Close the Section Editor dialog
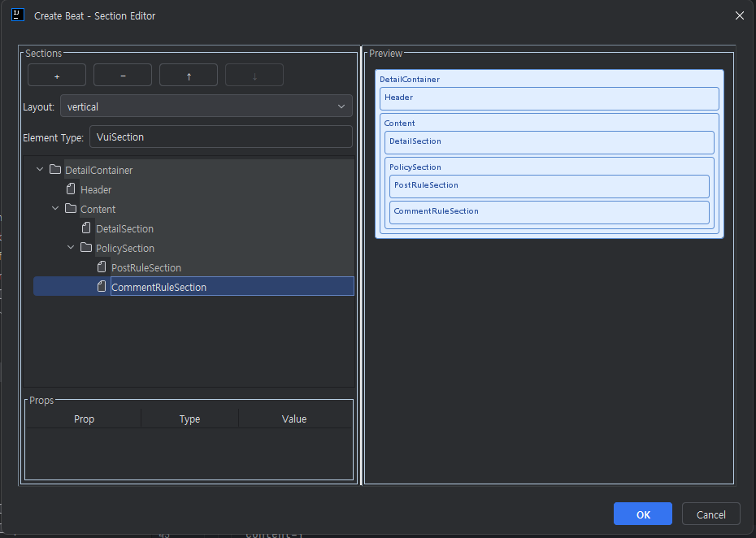756x538 pixels. point(740,16)
